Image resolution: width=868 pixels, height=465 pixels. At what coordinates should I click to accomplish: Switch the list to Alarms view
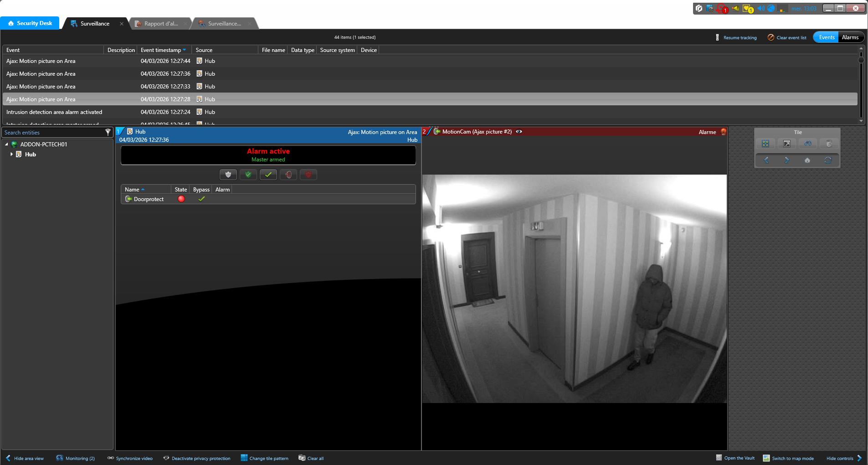850,37
